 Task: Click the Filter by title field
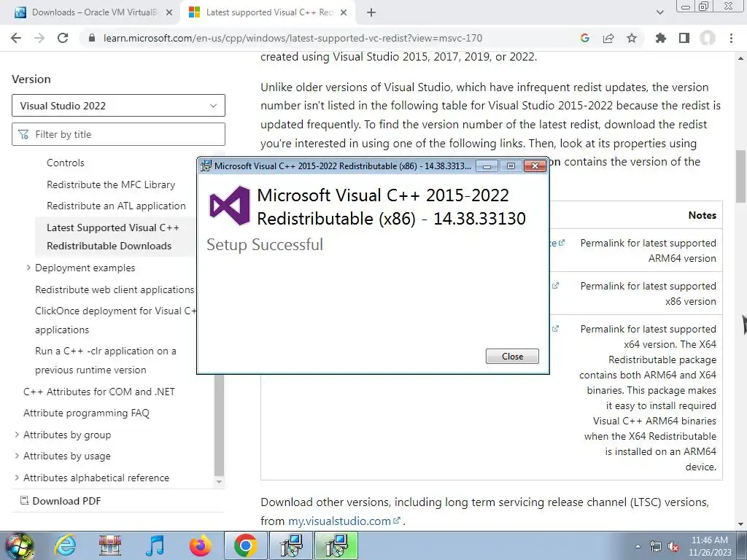pos(118,134)
